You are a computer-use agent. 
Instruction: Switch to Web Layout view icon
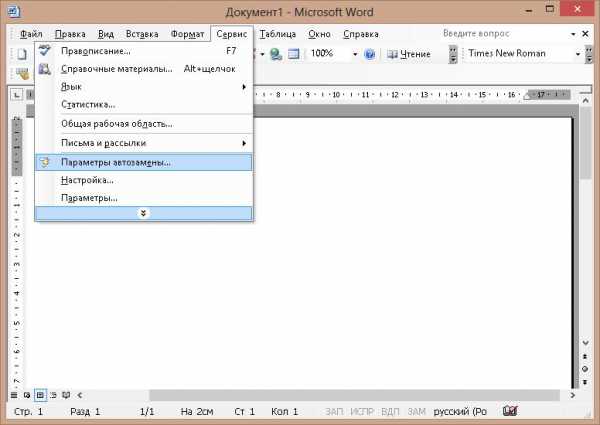[x=27, y=395]
